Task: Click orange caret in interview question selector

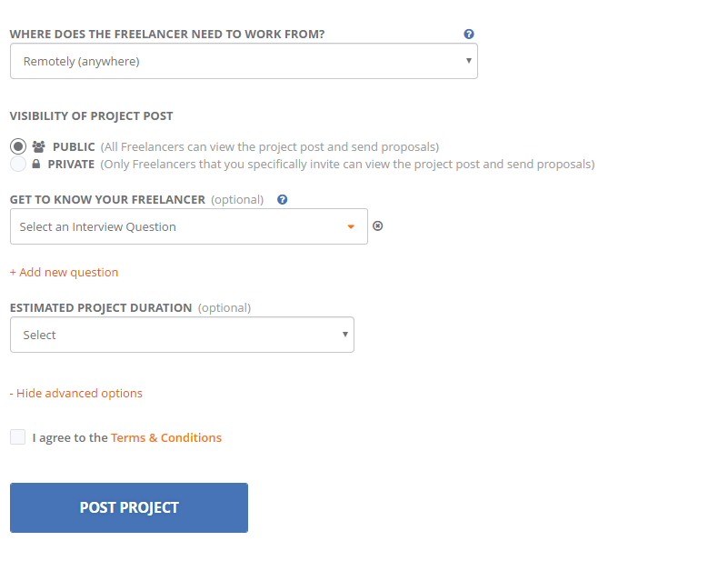Action: tap(351, 226)
